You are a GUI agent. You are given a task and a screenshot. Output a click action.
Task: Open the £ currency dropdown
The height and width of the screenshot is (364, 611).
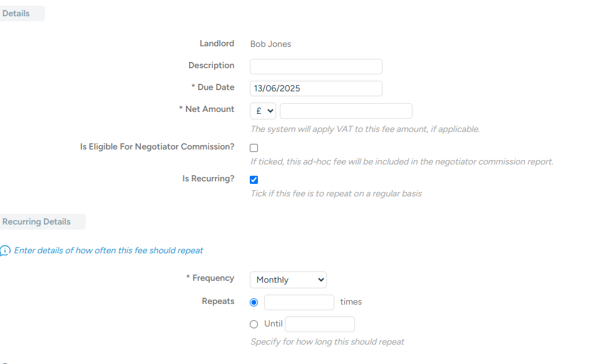pyautogui.click(x=263, y=111)
